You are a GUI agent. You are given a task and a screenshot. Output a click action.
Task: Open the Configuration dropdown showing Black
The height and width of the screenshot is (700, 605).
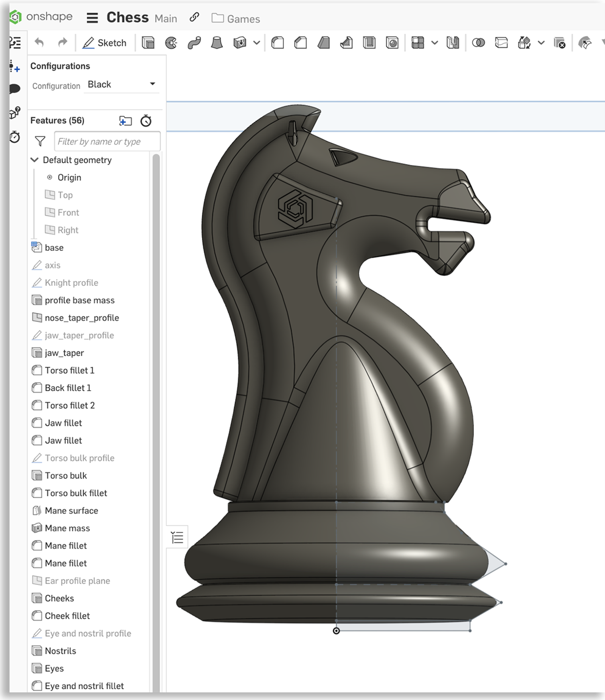tap(121, 84)
